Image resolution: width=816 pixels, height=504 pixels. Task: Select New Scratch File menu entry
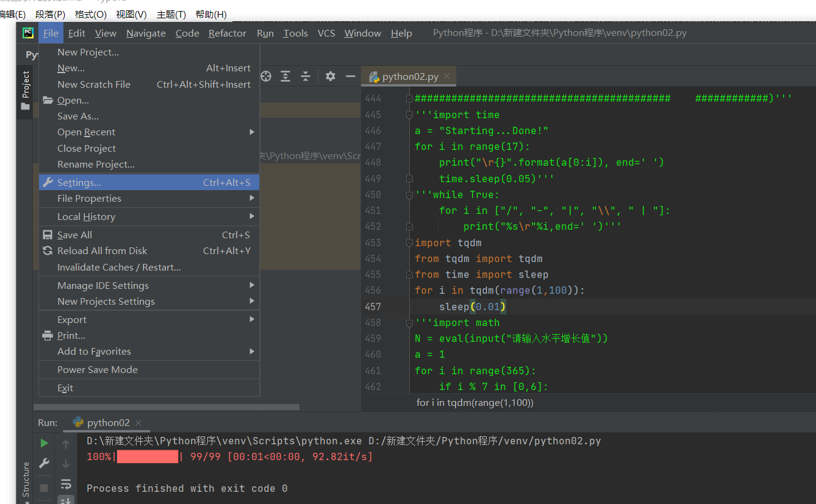pos(149,84)
